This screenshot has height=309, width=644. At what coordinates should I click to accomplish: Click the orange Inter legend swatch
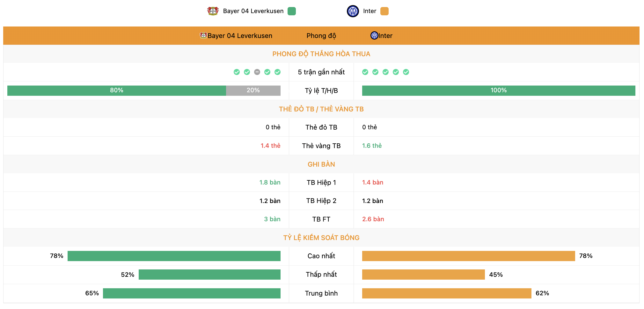click(384, 11)
